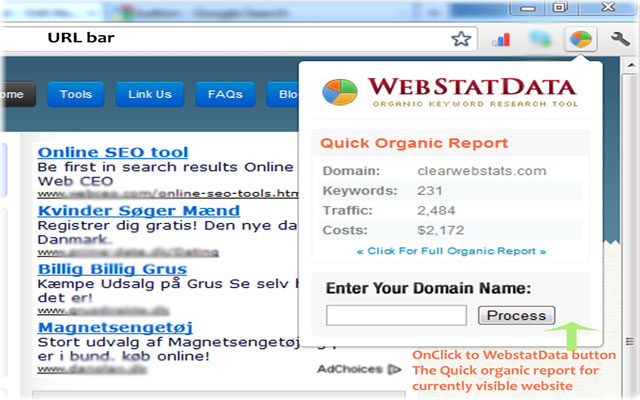The width and height of the screenshot is (640, 400).
Task: Open the Tools navigation tab
Action: [76, 94]
